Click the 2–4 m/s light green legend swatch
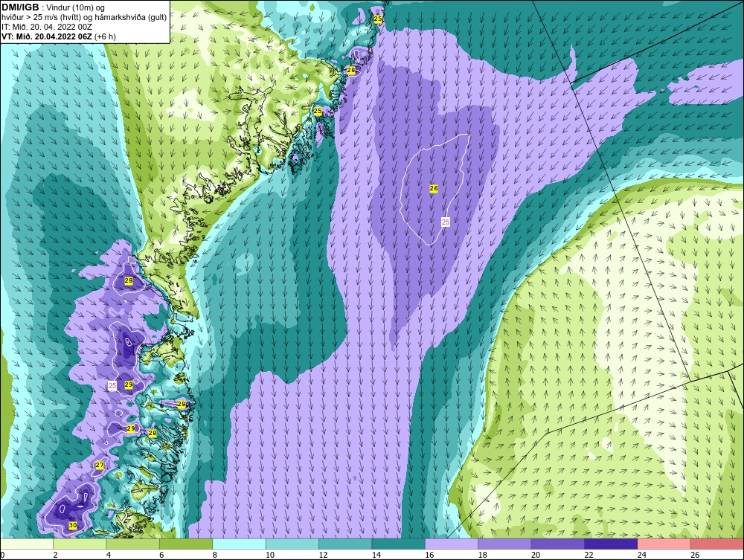This screenshot has width=744, height=560. pyautogui.click(x=80, y=544)
